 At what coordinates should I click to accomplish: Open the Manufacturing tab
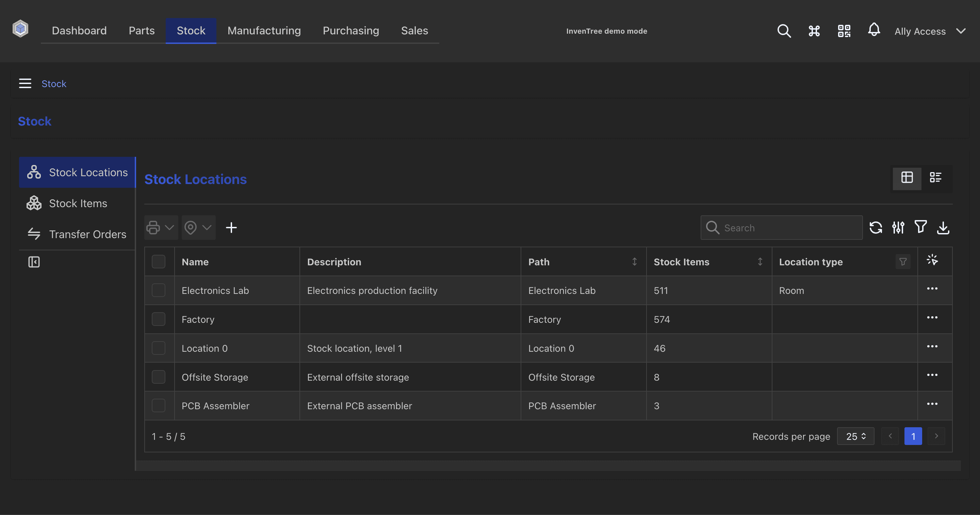pyautogui.click(x=264, y=30)
